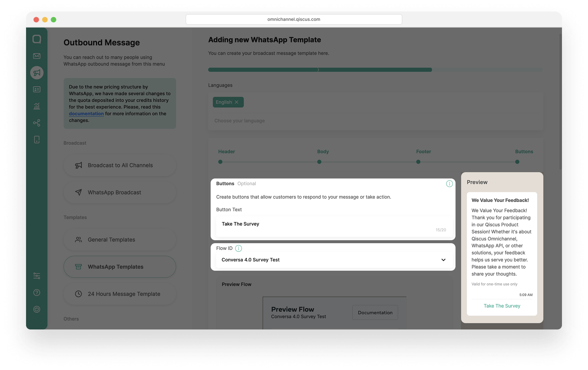The image size is (588, 370).
Task: Click the Preview Flow section label
Action: tap(237, 284)
